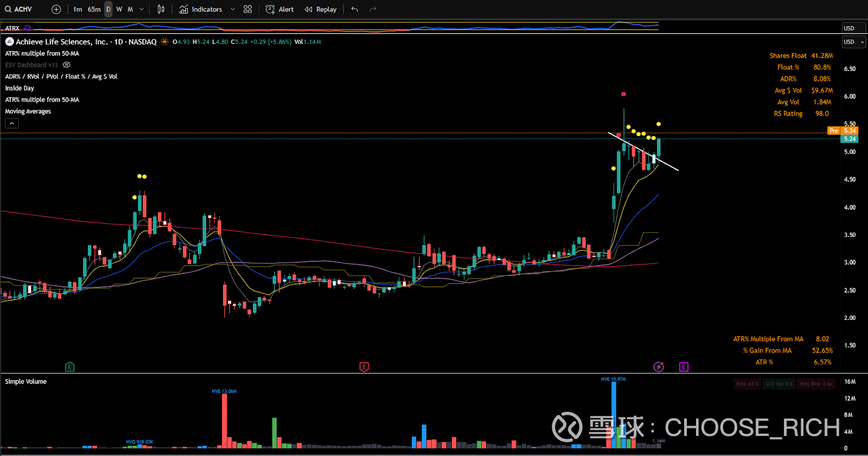Click the HVQ 918.03K volume label

[140, 442]
